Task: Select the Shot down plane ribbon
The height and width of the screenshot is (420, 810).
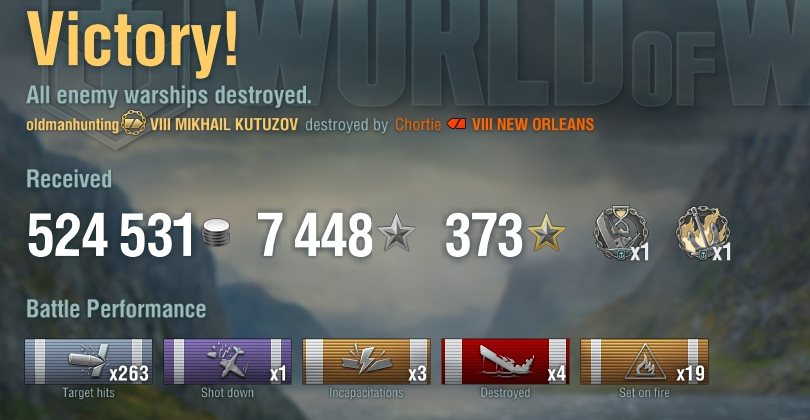Action: pos(227,361)
